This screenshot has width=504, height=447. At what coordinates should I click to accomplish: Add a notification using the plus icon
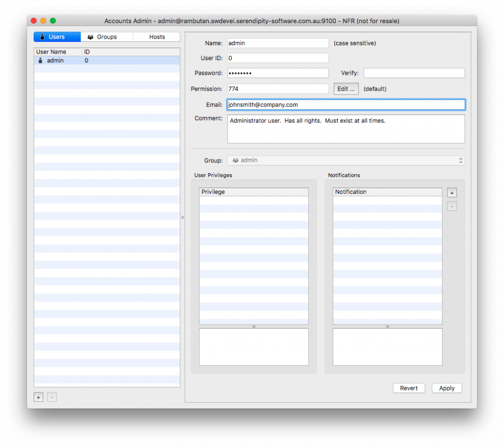pos(451,192)
